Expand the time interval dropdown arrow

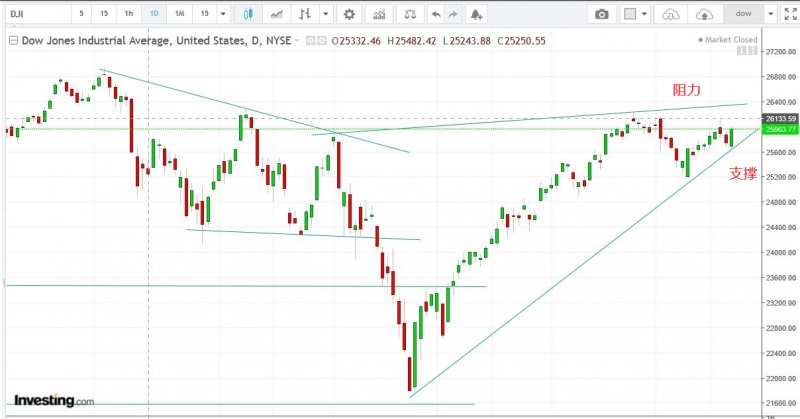223,14
